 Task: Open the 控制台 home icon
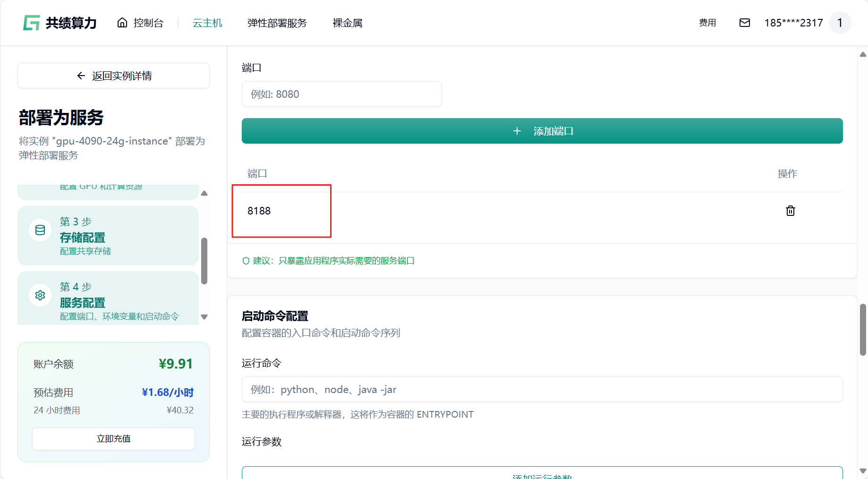click(122, 23)
